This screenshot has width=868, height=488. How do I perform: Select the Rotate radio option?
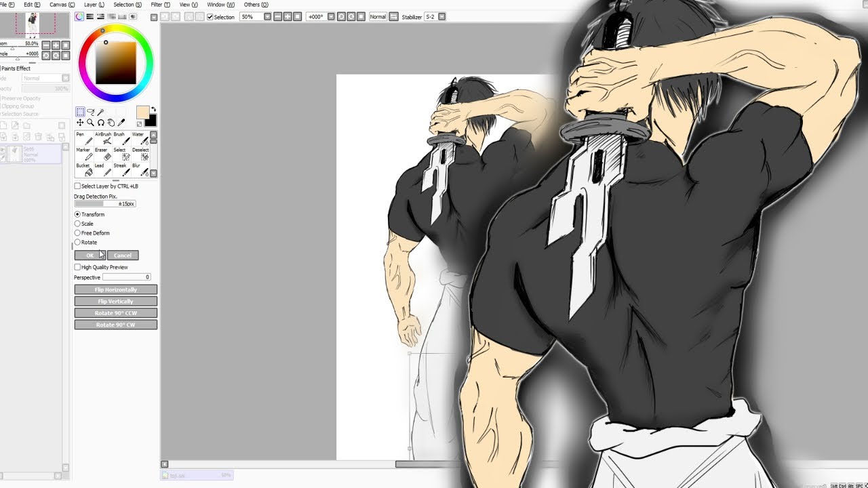(x=77, y=242)
